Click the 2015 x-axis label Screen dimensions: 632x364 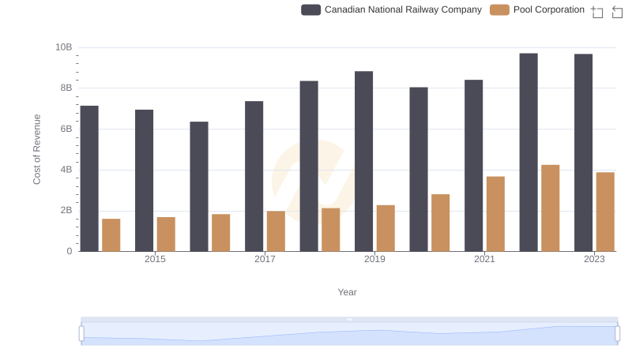(x=155, y=259)
